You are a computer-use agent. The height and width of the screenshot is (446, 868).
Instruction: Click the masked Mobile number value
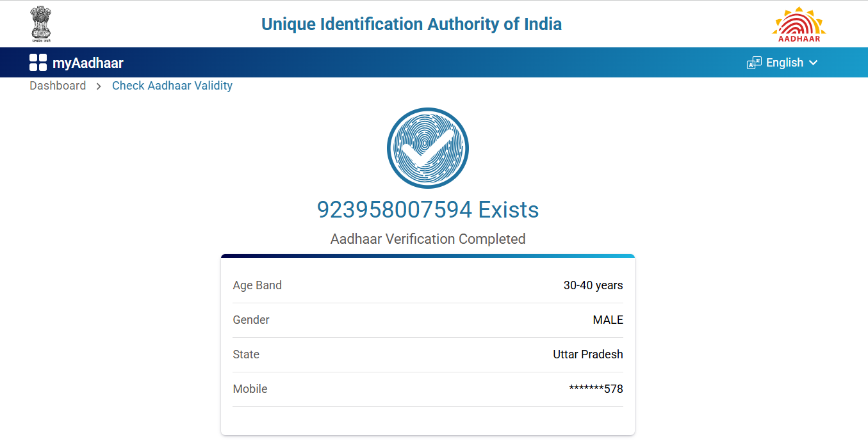pyautogui.click(x=596, y=389)
